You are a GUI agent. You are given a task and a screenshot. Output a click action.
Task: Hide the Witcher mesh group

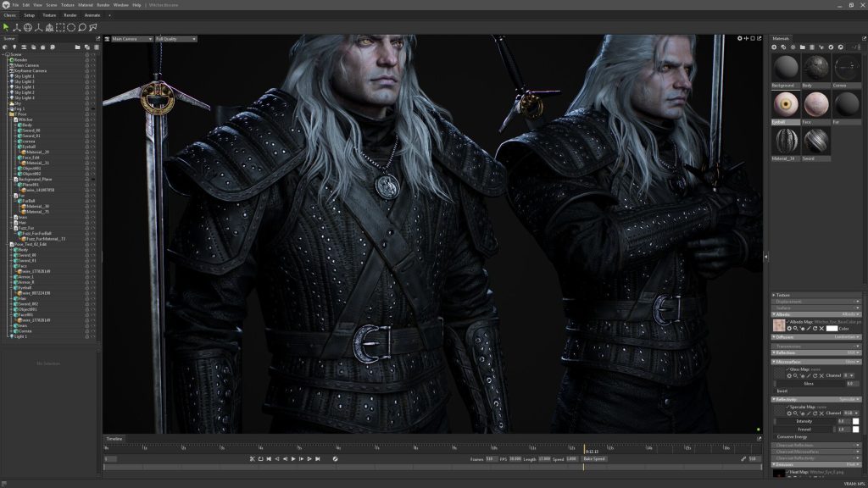[93, 119]
